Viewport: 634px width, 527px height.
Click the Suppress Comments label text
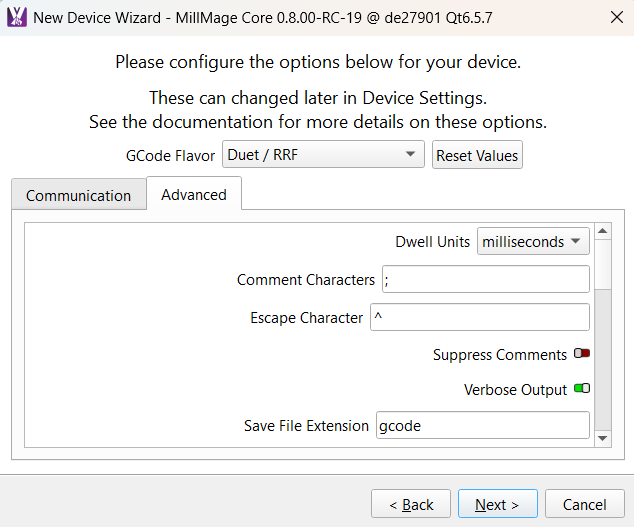pos(500,355)
